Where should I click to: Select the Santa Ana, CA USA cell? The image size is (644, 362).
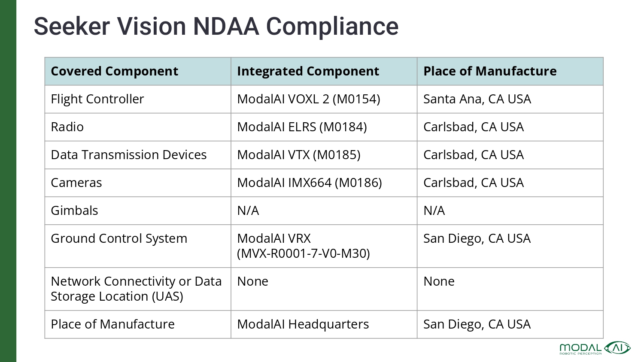coord(477,99)
